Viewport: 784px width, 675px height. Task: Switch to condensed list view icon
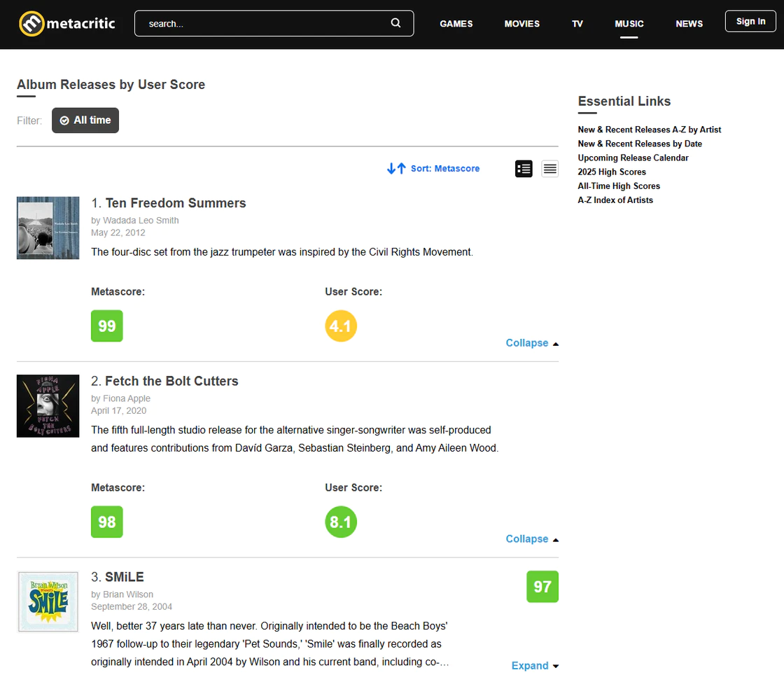click(x=549, y=169)
